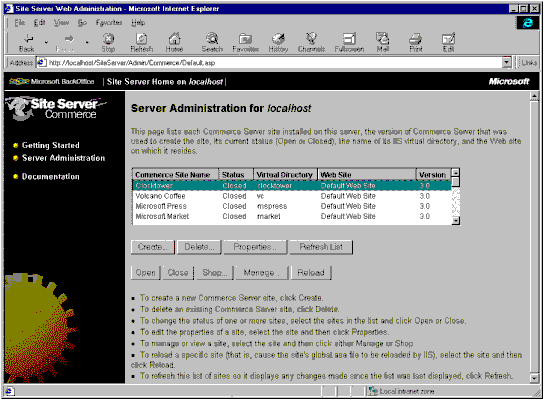The width and height of the screenshot is (544, 402).
Task: Open the Forward history dropdown arrow
Action: (x=87, y=43)
